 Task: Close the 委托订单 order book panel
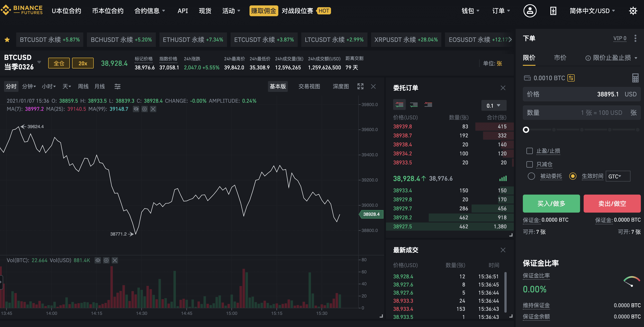(503, 88)
